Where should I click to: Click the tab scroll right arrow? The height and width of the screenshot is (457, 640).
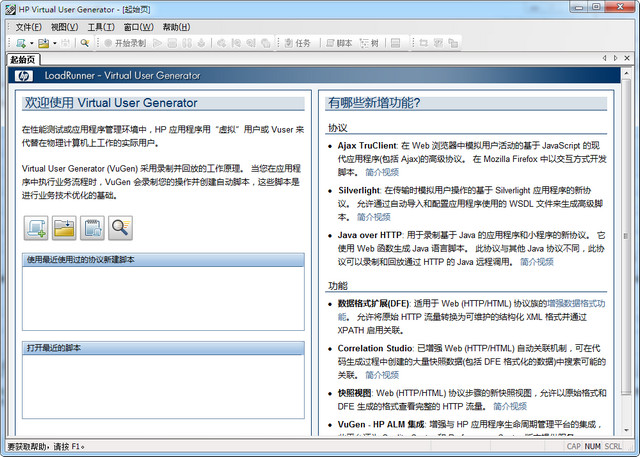(x=616, y=58)
